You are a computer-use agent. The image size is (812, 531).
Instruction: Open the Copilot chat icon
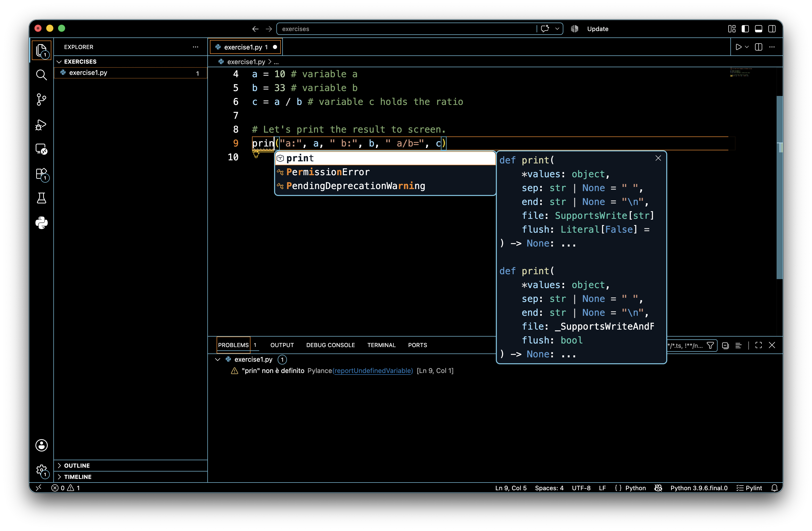(x=545, y=29)
